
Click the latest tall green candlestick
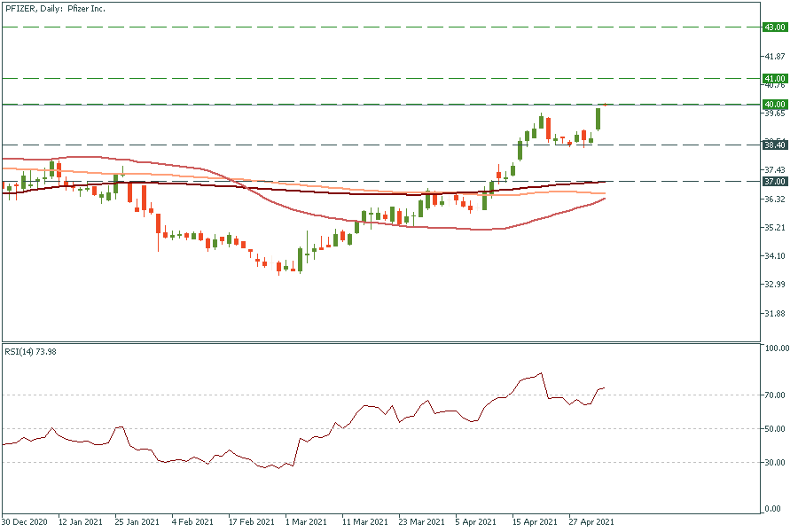point(598,119)
